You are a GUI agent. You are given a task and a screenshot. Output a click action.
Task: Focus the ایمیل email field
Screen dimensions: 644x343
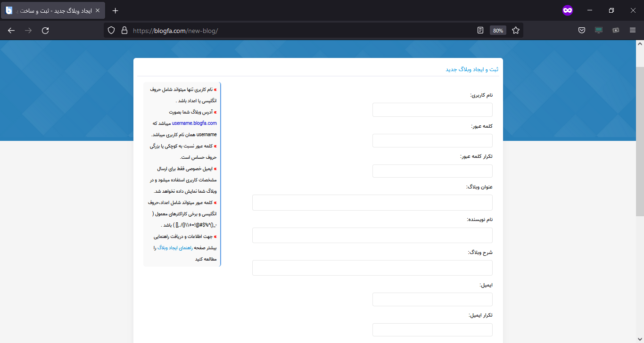coord(432,299)
